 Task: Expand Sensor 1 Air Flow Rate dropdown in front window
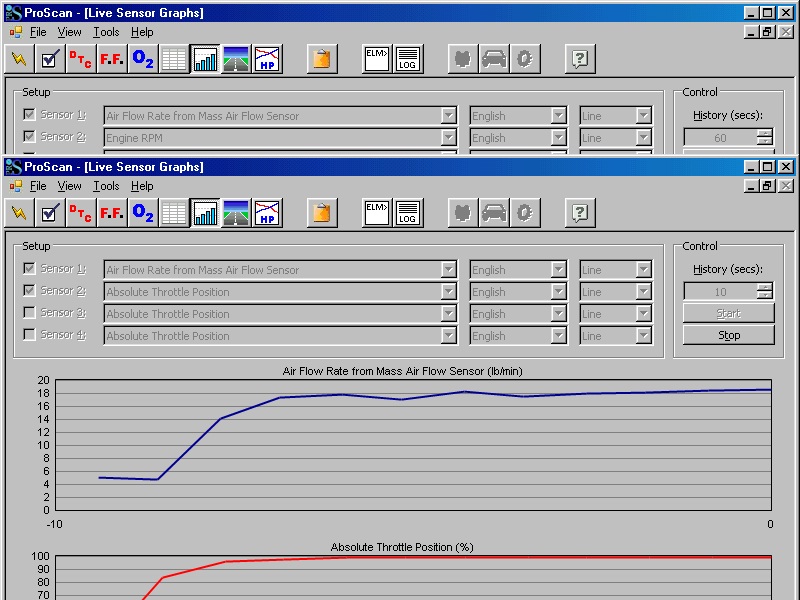[449, 270]
